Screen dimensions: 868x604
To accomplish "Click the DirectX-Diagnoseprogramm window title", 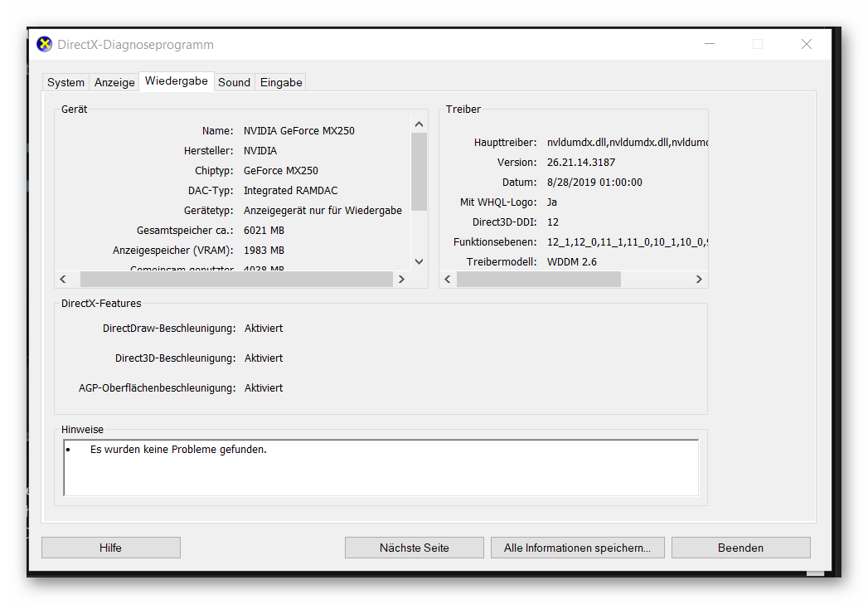I will (x=136, y=45).
